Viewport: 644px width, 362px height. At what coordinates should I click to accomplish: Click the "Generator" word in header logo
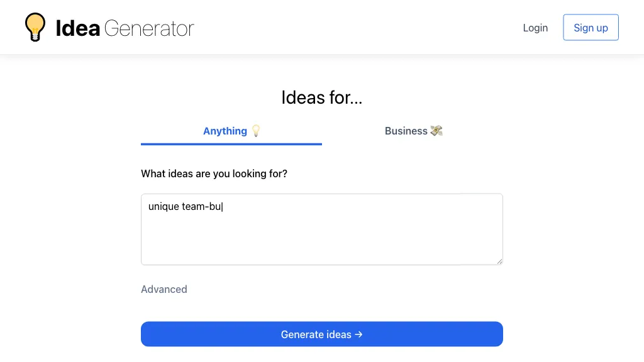click(149, 28)
